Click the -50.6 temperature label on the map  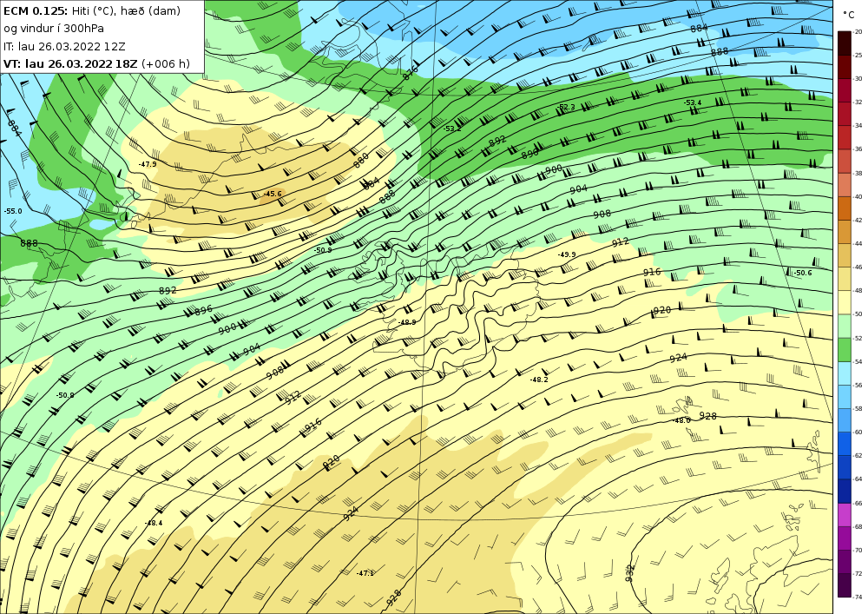point(802,273)
